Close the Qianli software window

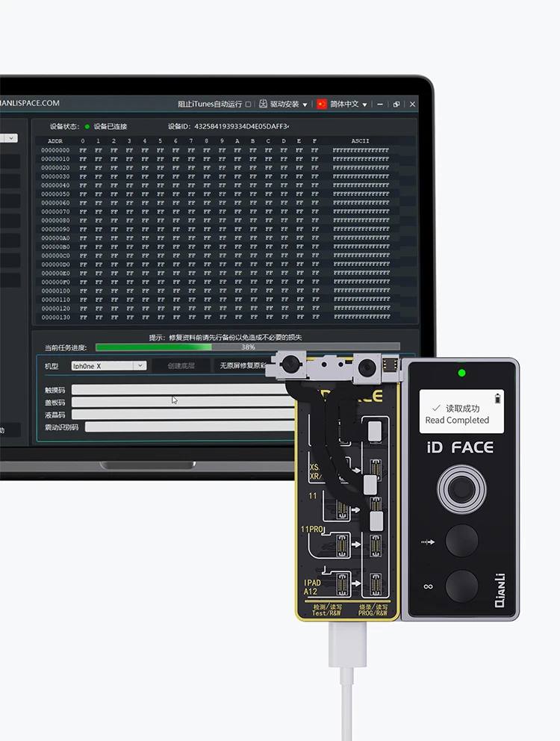click(413, 105)
